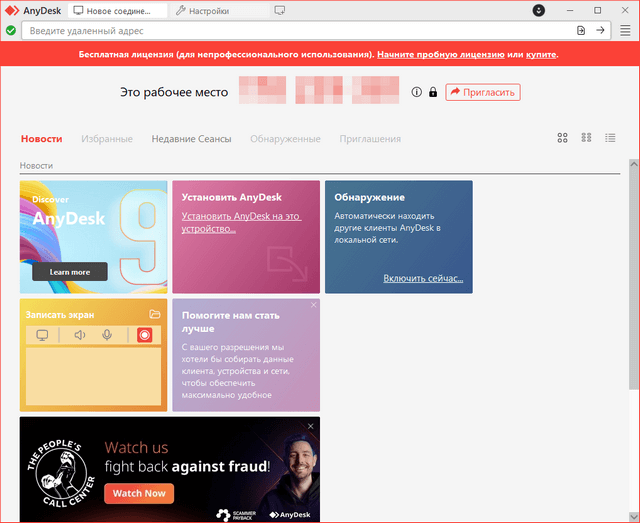This screenshot has height=523, width=640.
Task: Switch to large tiles view
Action: tap(562, 138)
